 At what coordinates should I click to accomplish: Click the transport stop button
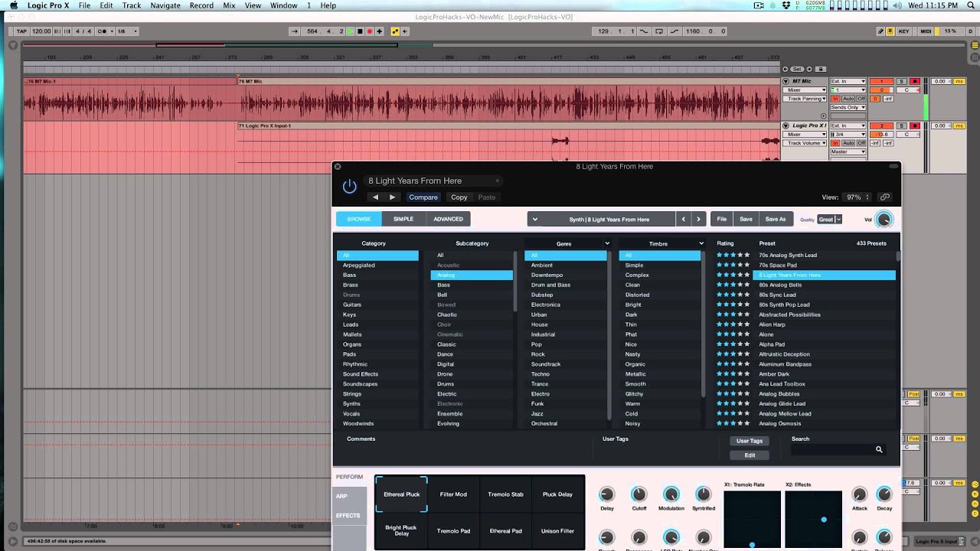click(x=360, y=31)
